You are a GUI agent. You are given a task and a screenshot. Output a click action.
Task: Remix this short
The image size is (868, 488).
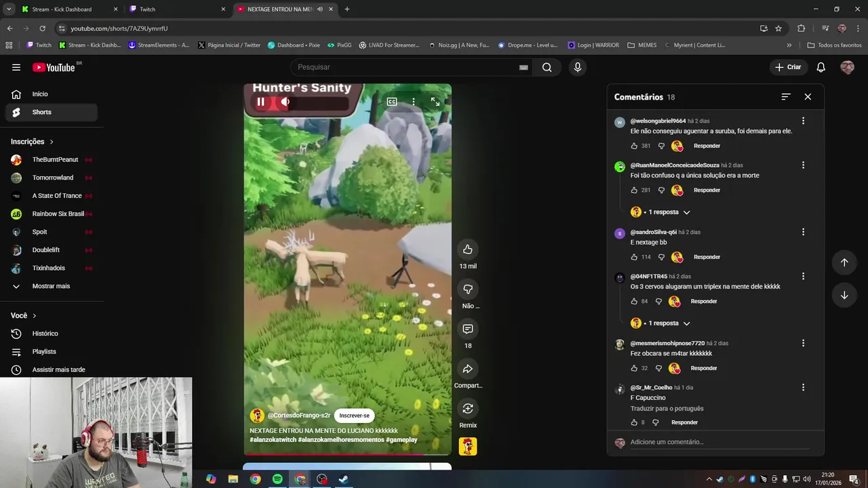coord(468,408)
